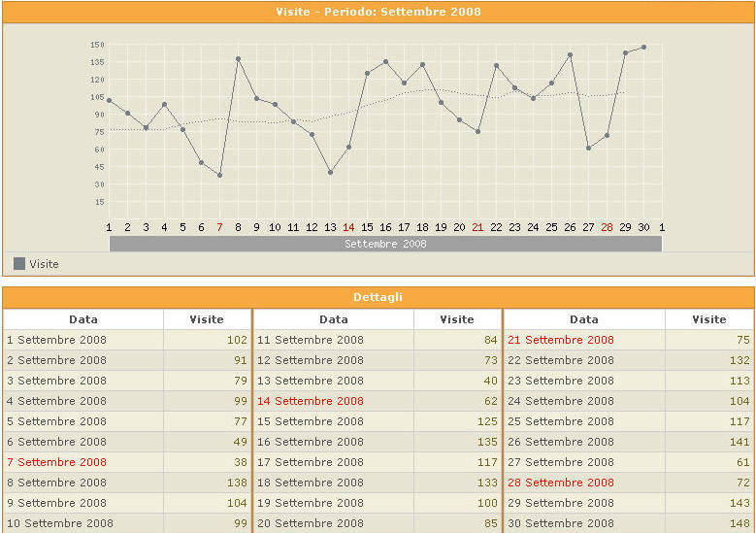
Task: Click the visit count 141
Action: pos(740,442)
